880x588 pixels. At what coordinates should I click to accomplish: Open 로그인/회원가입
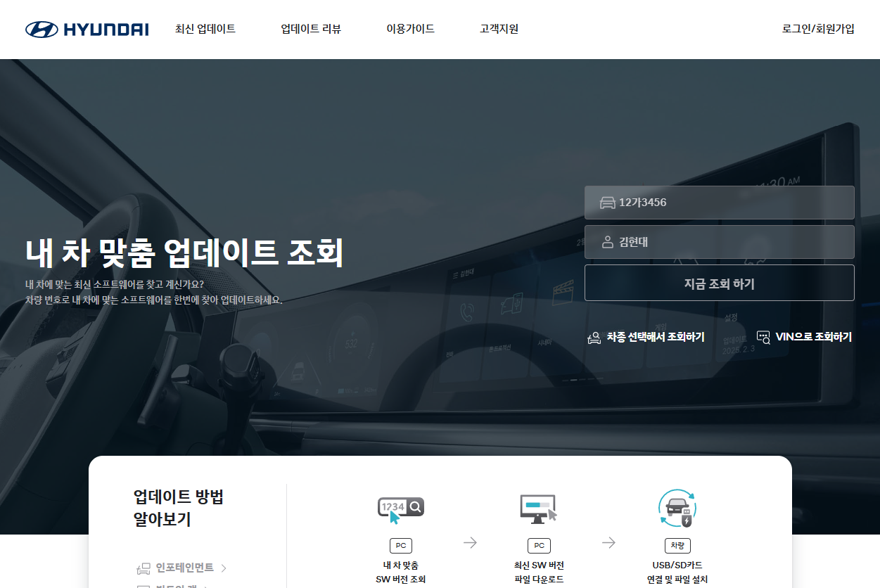[817, 29]
